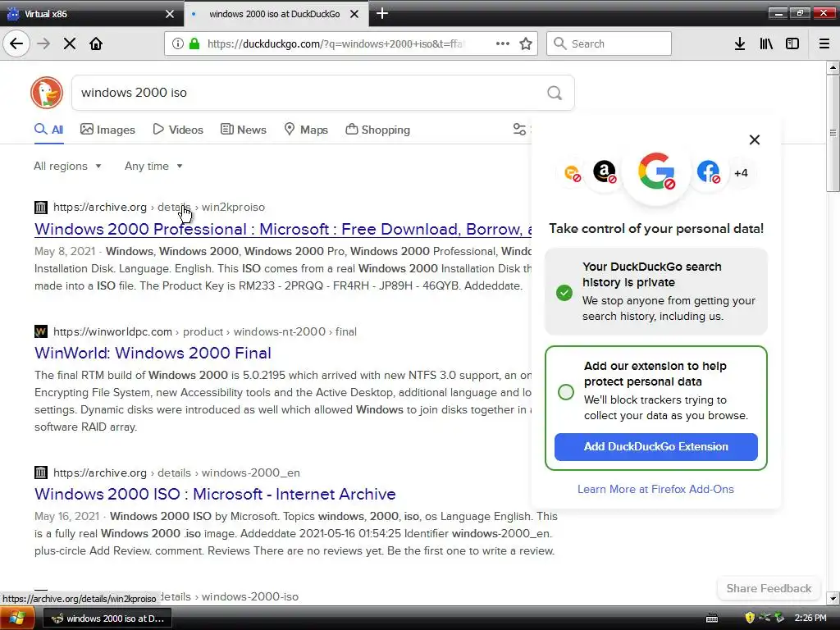Screen dimensions: 840x630
Task: Click archive.org favicon beside windows-2000_en result
Action: tap(41, 472)
